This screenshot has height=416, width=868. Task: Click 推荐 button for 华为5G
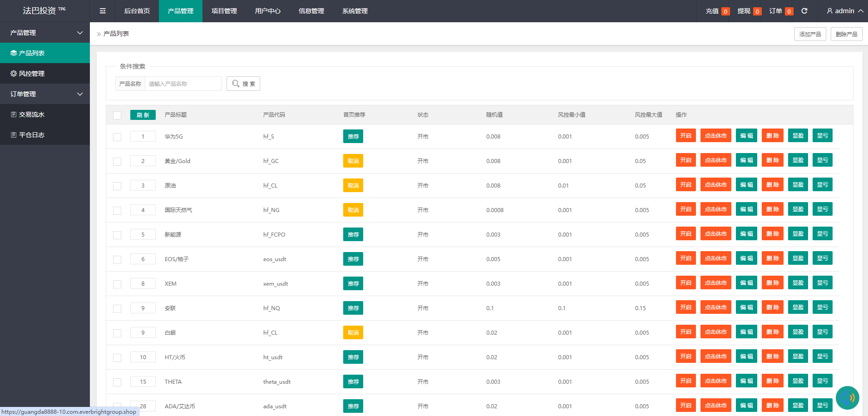point(353,136)
